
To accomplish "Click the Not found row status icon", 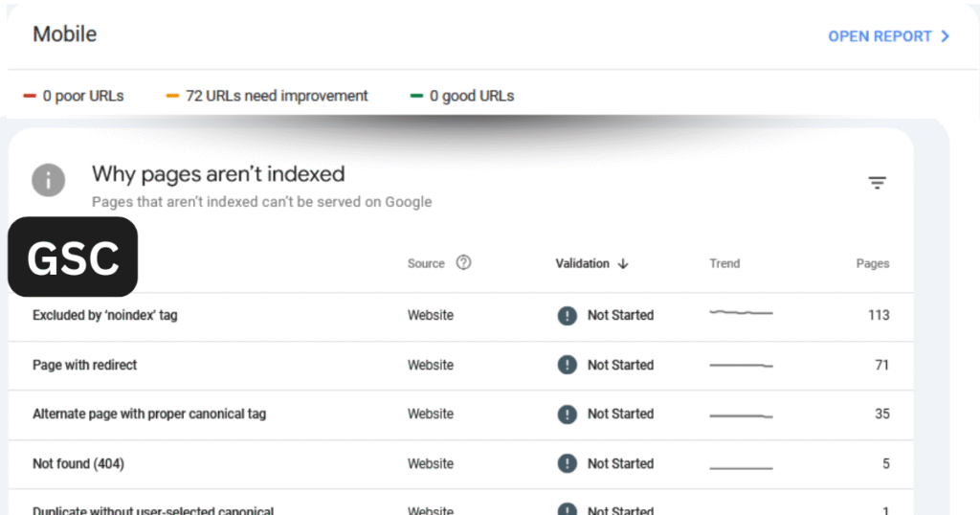I will (567, 463).
